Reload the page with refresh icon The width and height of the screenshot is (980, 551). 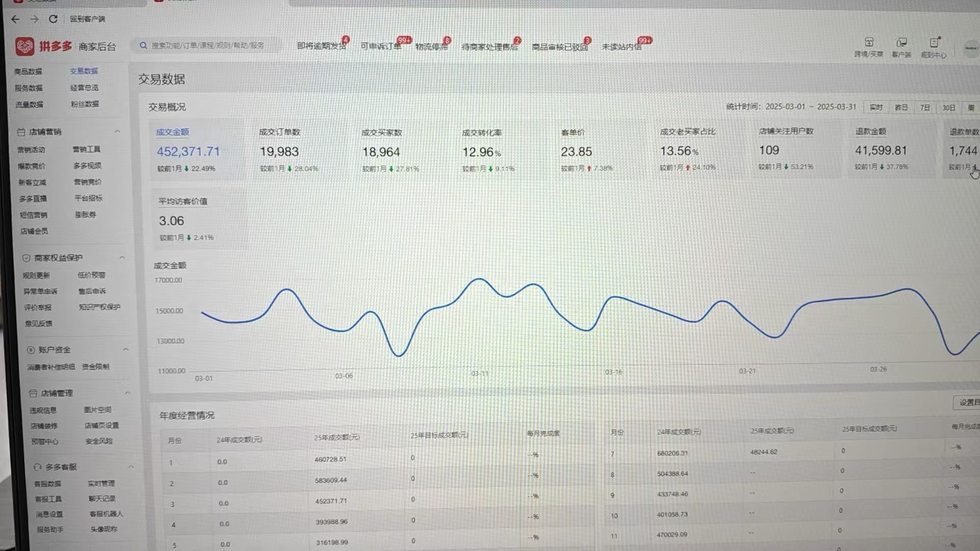point(53,19)
